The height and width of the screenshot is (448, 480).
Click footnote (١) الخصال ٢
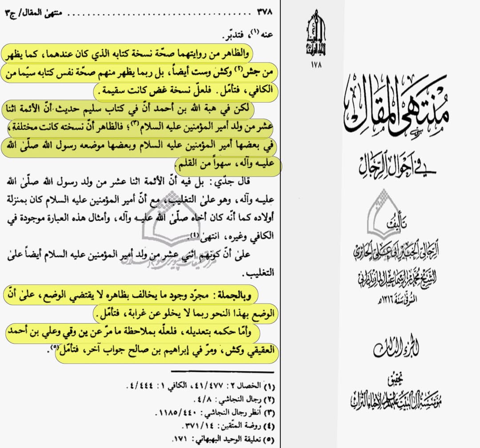pyautogui.click(x=201, y=386)
